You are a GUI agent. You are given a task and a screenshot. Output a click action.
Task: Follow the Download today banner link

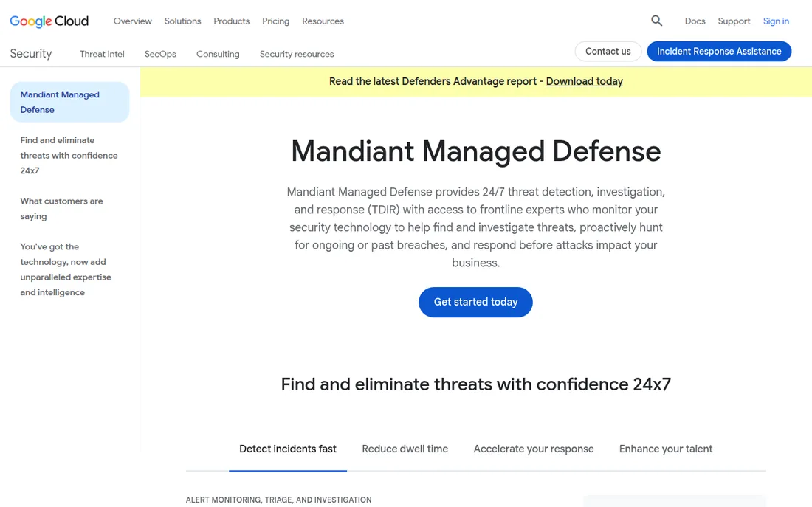coord(584,81)
